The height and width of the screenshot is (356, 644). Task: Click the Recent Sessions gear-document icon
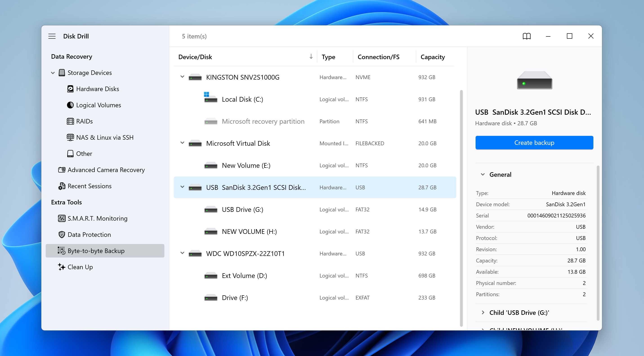(x=62, y=186)
